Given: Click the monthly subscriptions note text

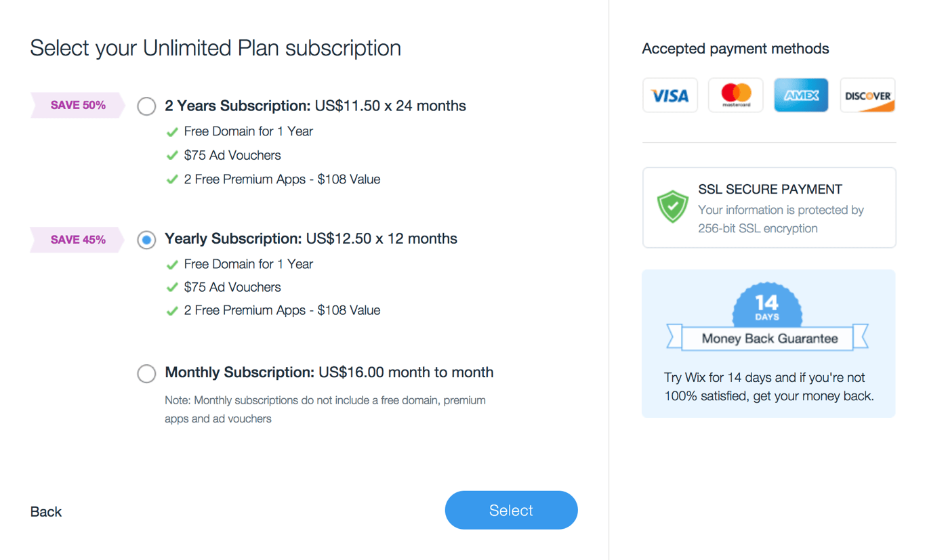Looking at the screenshot, I should (x=325, y=410).
